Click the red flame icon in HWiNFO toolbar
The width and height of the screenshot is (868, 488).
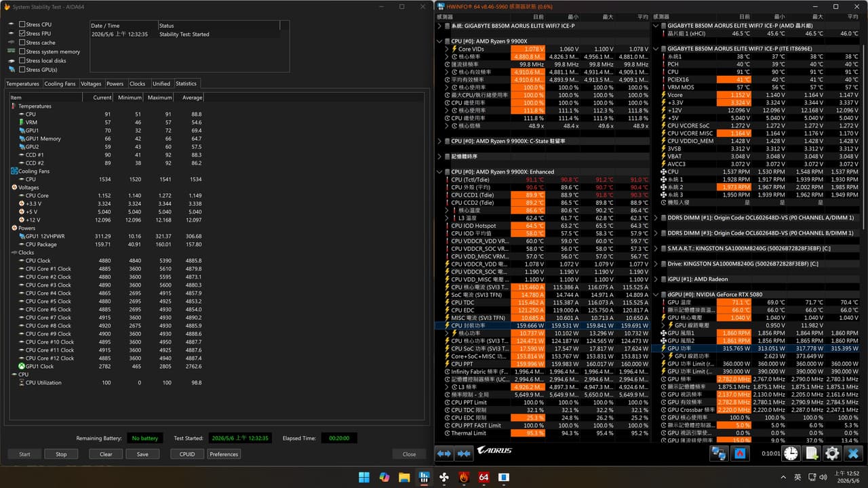[x=740, y=453]
